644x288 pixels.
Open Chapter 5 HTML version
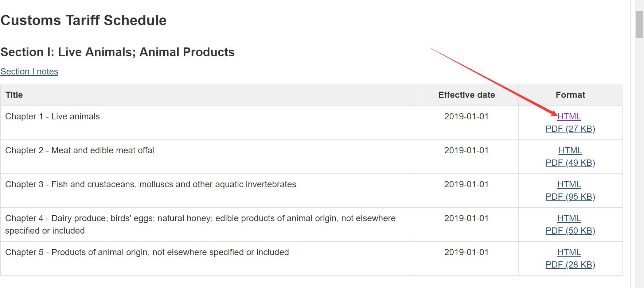(569, 252)
